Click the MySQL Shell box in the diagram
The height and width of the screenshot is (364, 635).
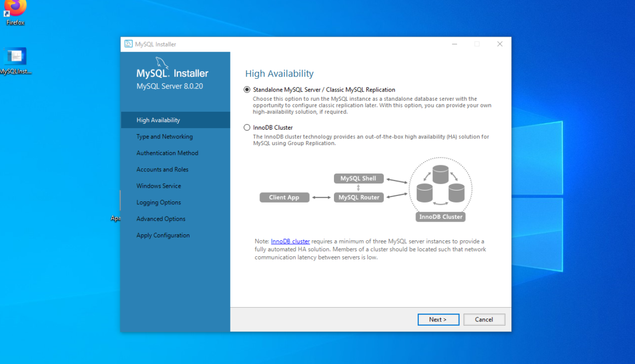click(x=359, y=178)
